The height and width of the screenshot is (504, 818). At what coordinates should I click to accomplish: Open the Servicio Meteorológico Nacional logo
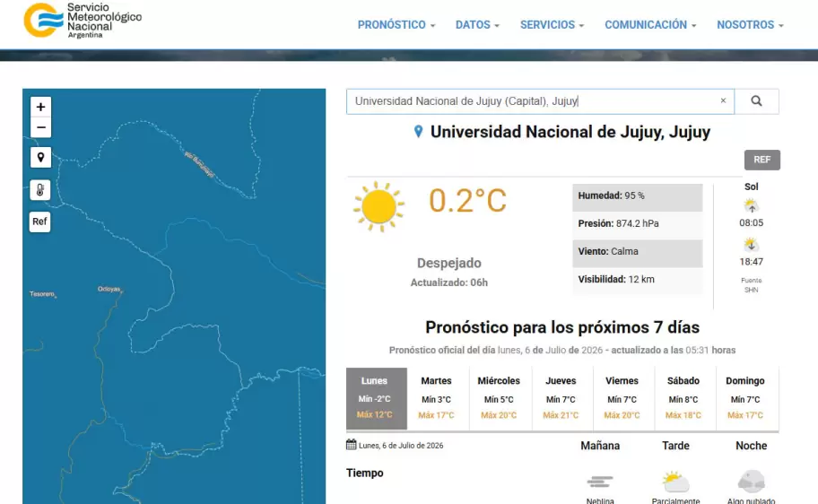pyautogui.click(x=83, y=21)
